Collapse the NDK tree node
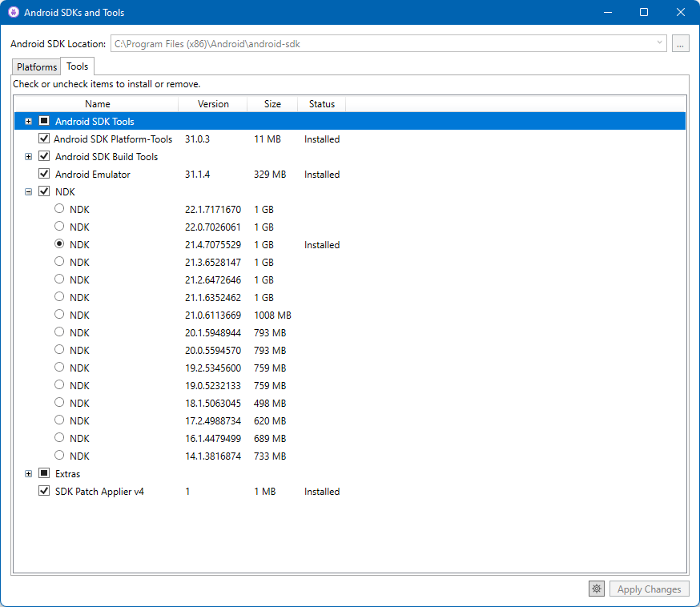Image resolution: width=700 pixels, height=607 pixels. tap(29, 192)
